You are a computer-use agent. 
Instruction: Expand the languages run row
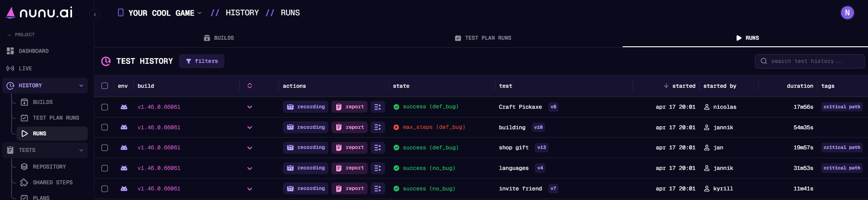[250, 168]
